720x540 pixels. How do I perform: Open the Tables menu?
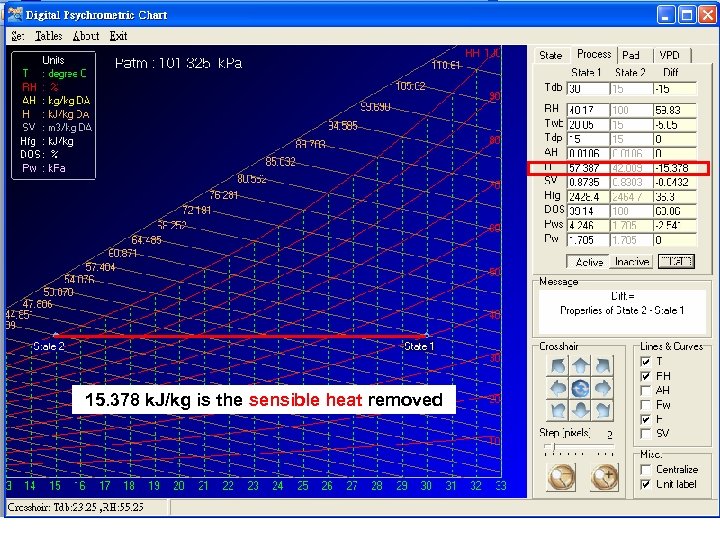48,36
